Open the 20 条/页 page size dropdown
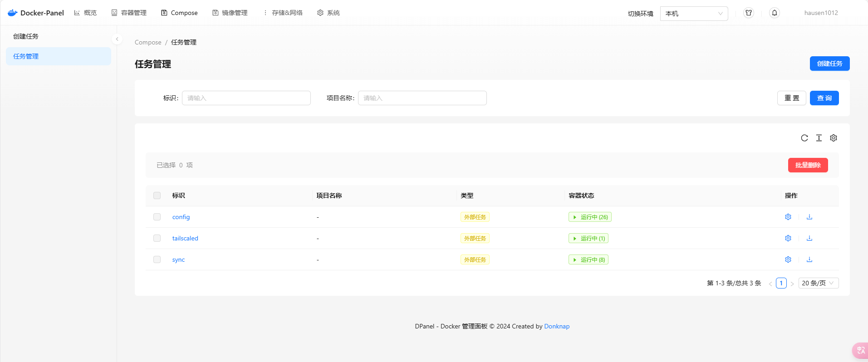 point(819,283)
